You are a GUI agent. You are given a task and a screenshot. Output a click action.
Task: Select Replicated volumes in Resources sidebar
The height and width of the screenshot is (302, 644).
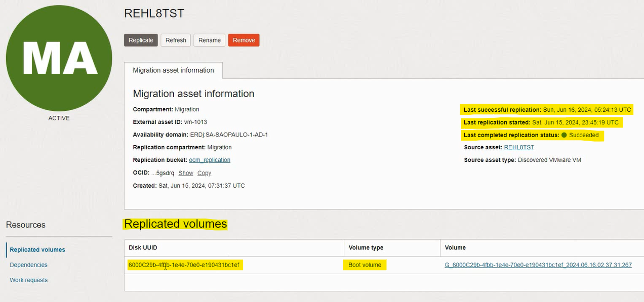coord(37,250)
